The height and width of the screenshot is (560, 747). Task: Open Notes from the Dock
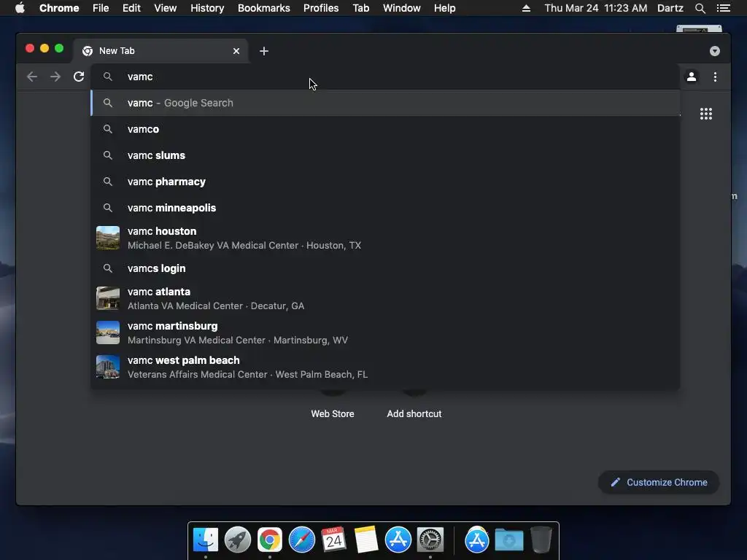(366, 540)
